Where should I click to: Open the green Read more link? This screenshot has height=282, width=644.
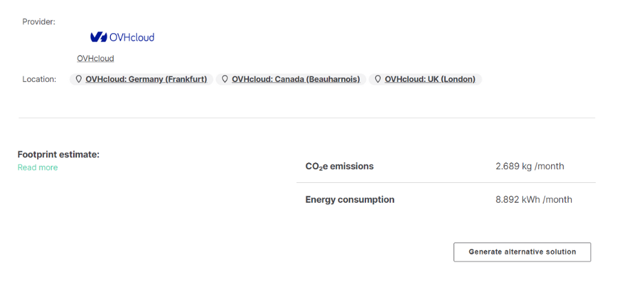(x=38, y=167)
